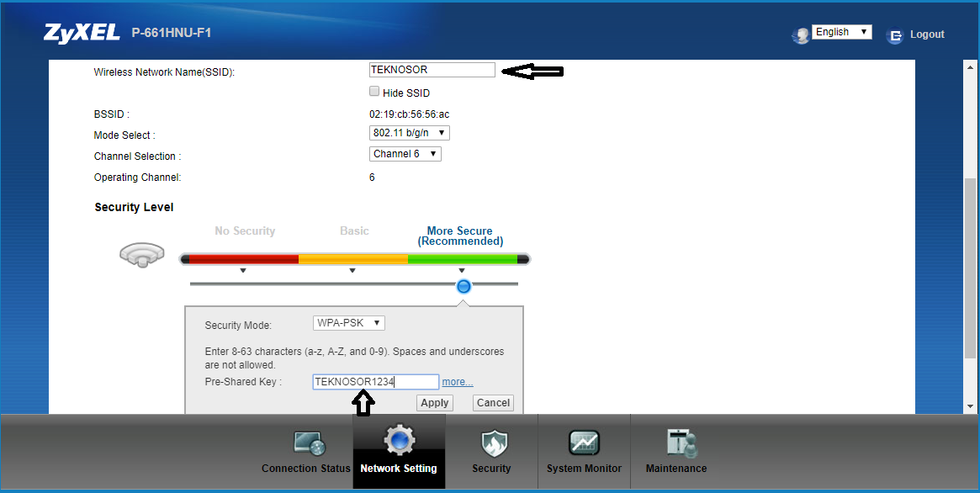Click the Apply button
980x493 pixels.
click(434, 403)
